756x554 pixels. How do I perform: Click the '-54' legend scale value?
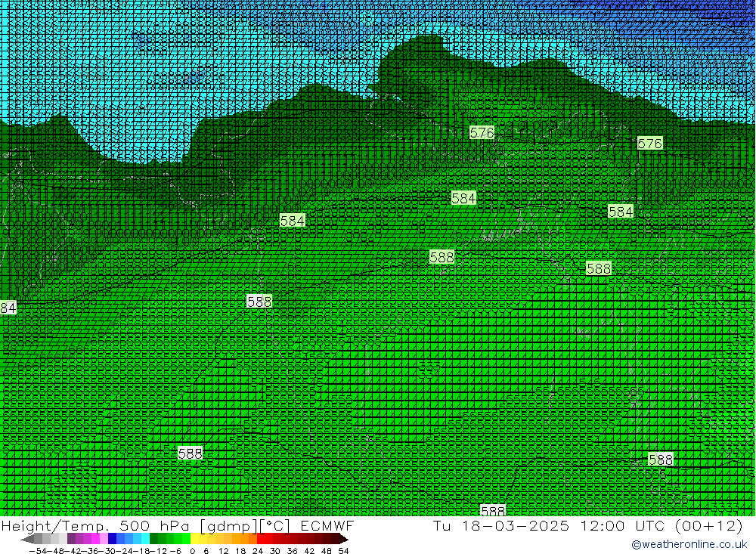36,551
